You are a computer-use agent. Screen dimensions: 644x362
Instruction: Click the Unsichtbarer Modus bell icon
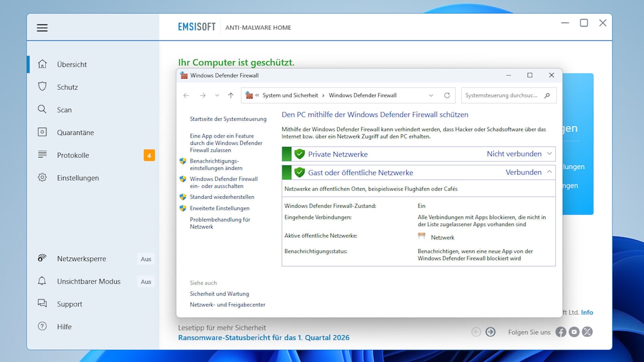click(x=42, y=281)
